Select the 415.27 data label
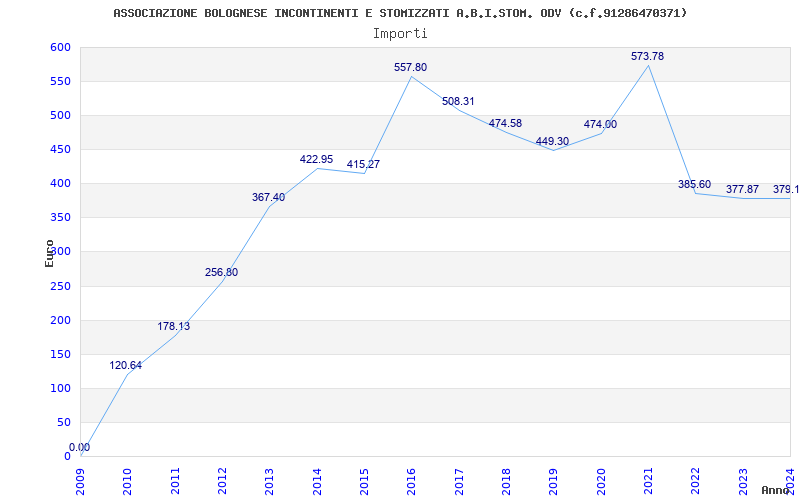 click(x=363, y=164)
